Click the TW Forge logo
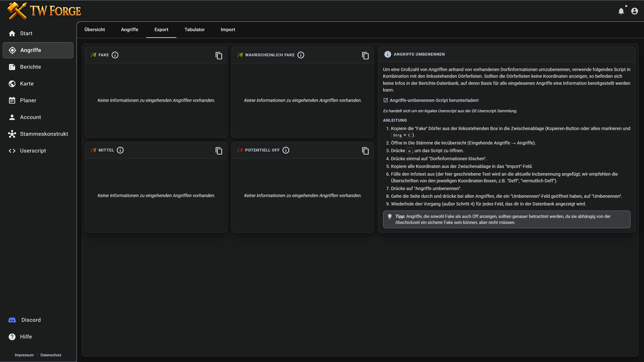The height and width of the screenshot is (362, 644). coord(44,11)
